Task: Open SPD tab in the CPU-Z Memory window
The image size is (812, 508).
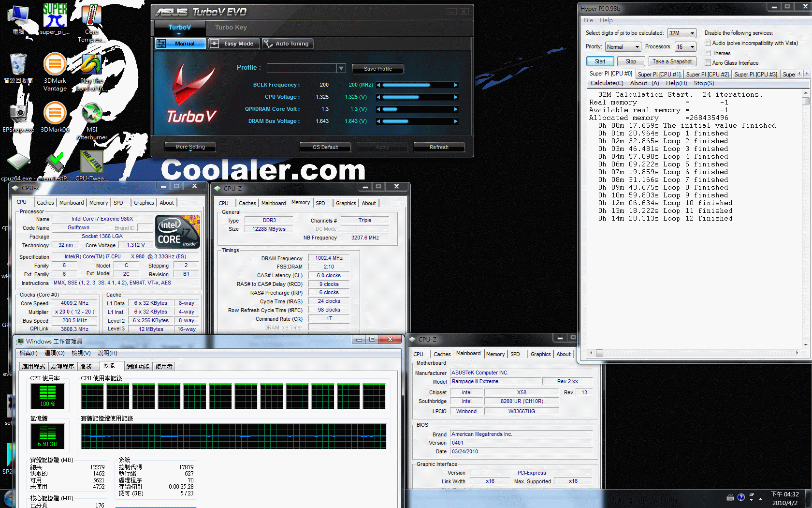Action: click(320, 203)
